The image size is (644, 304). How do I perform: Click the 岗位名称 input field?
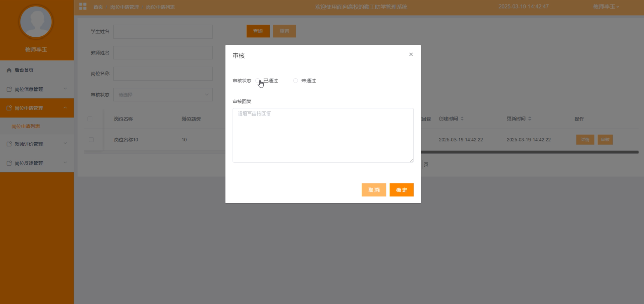tap(163, 73)
